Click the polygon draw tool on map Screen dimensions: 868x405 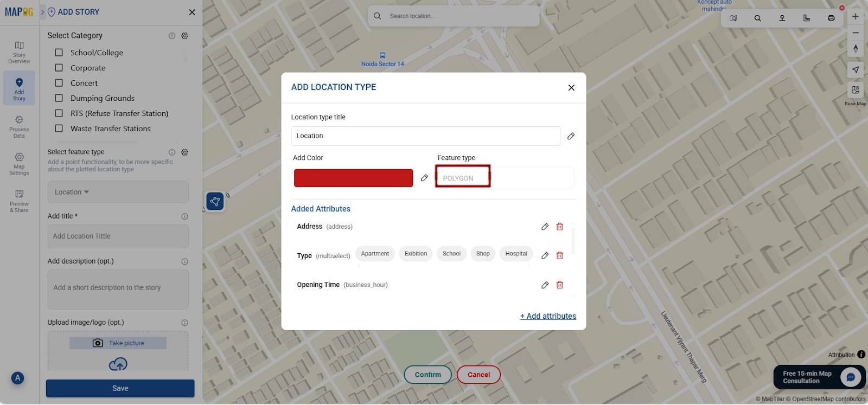point(215,202)
